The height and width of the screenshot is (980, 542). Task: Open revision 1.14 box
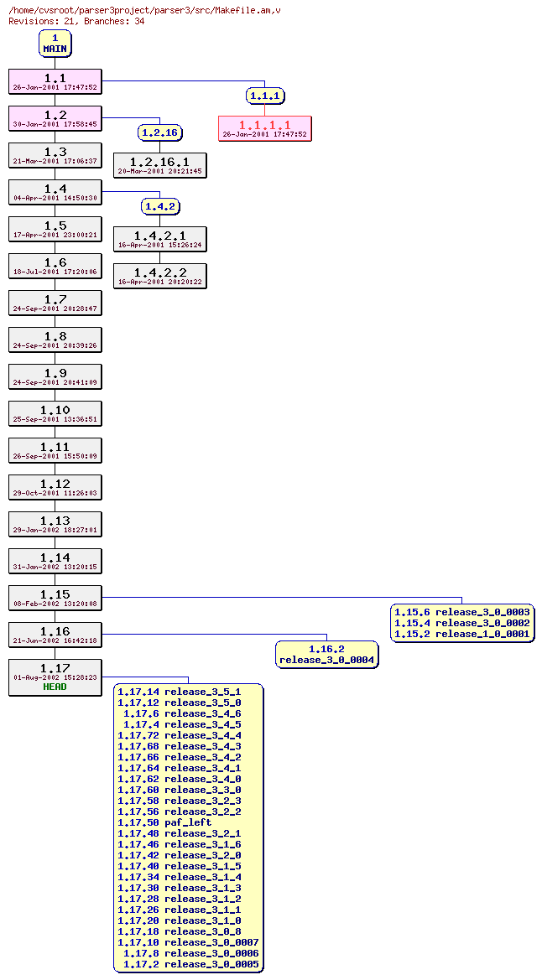pos(55,561)
